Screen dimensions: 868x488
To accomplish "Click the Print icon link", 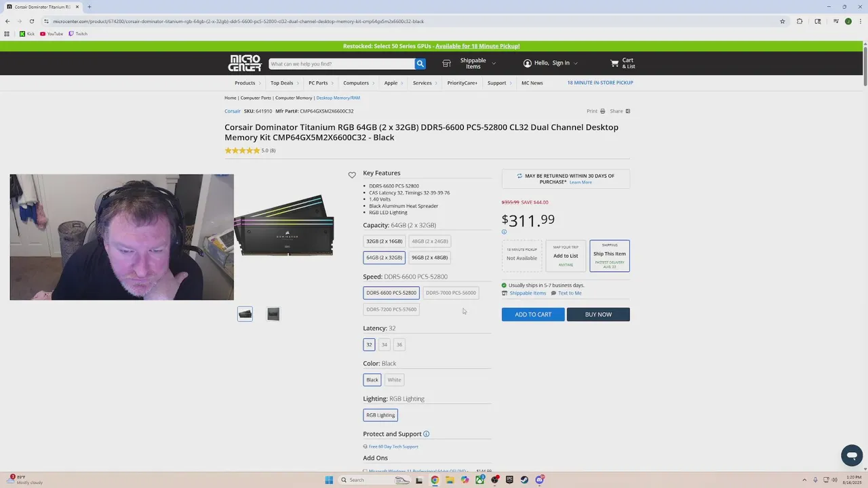I will pos(595,111).
